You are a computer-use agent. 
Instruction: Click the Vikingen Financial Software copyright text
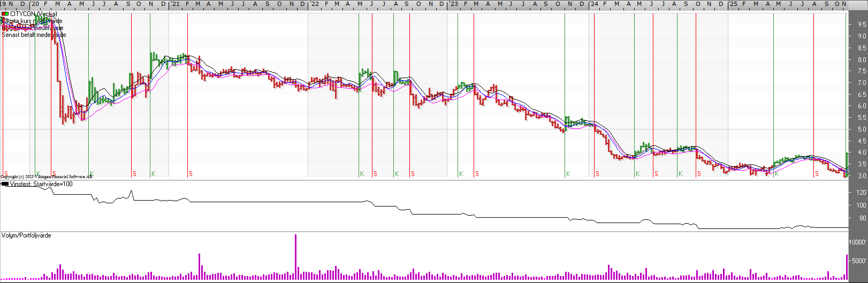(46, 177)
